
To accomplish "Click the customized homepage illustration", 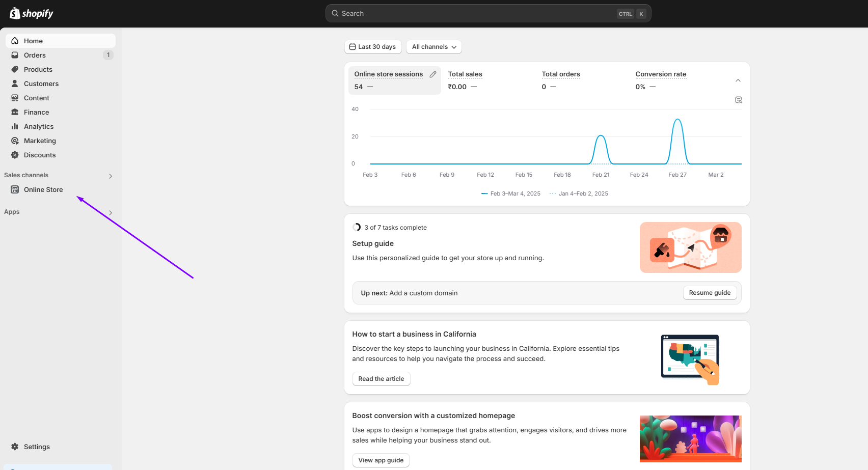I will (690, 439).
